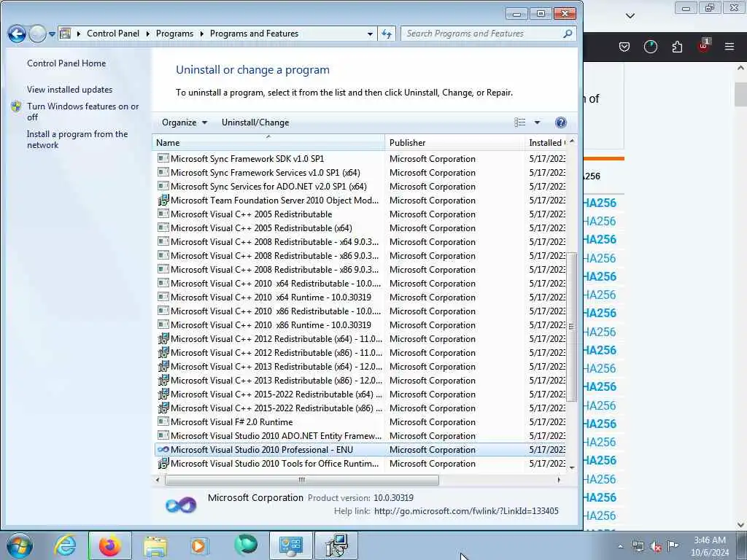Open Internet Explorer from the taskbar
The height and width of the screenshot is (560, 747).
(65, 545)
